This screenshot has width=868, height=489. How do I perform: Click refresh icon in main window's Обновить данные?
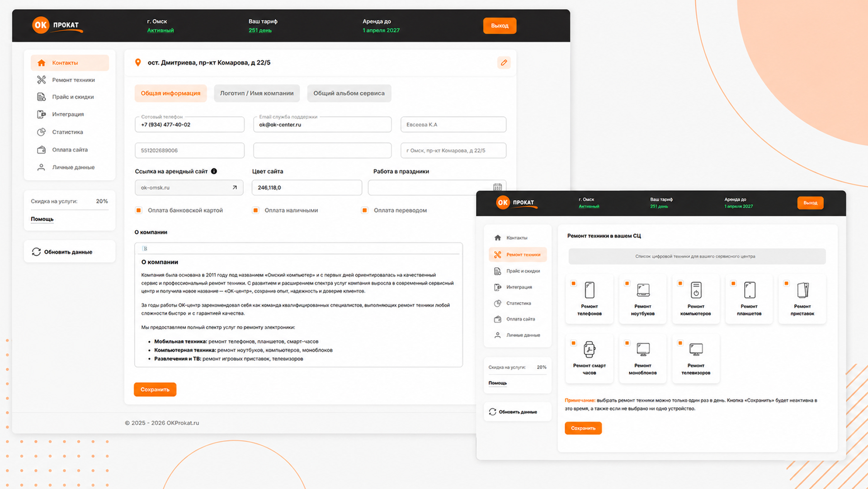point(36,252)
